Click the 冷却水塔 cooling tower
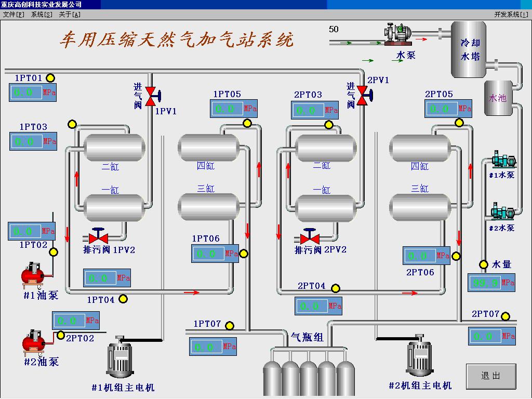The image size is (532, 399). (469, 49)
